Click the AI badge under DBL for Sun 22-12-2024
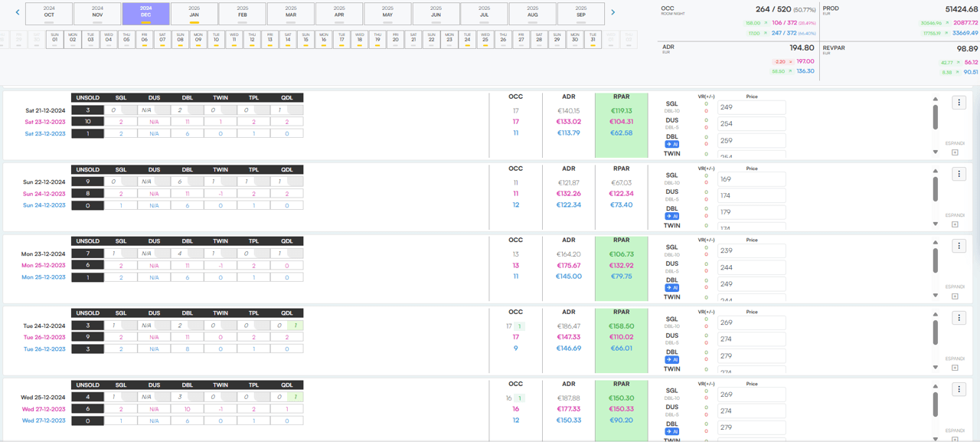 [x=671, y=216]
